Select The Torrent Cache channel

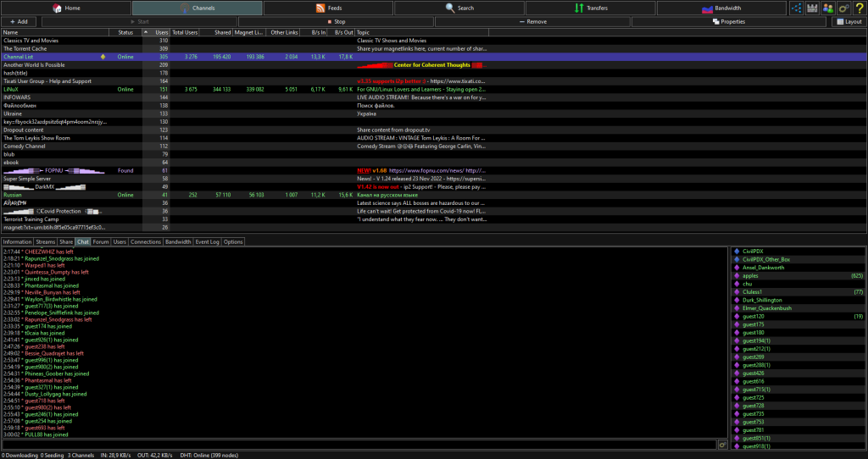(x=433, y=48)
